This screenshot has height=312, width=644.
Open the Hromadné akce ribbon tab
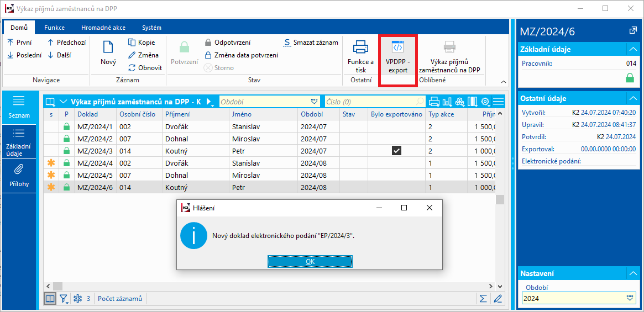[103, 28]
